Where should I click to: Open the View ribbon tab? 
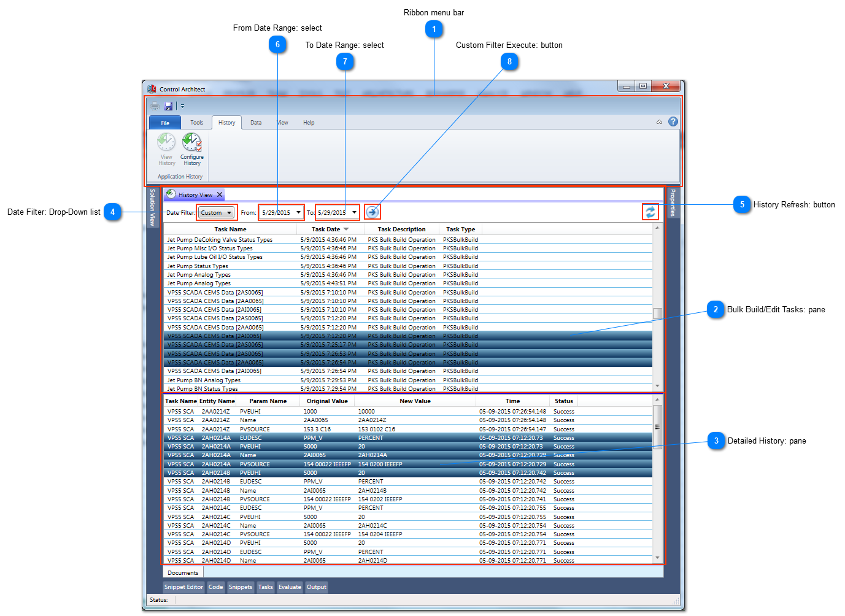tap(282, 123)
